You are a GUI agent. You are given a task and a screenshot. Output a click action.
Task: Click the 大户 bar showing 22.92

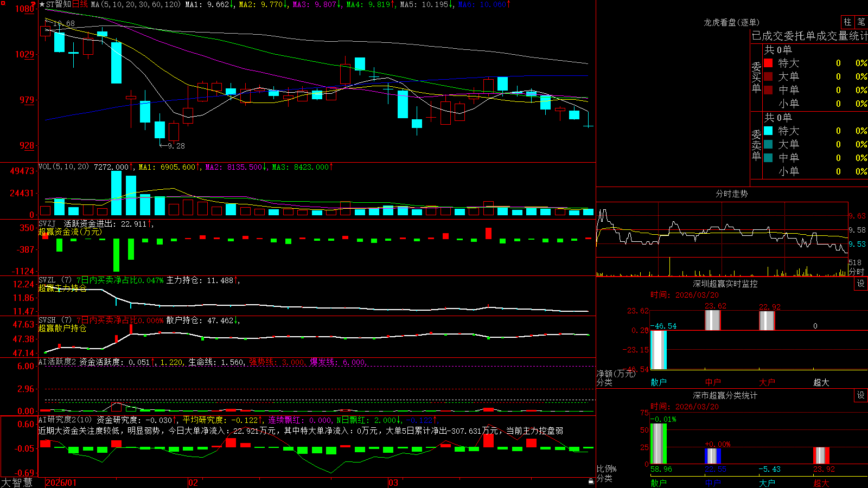click(x=767, y=320)
